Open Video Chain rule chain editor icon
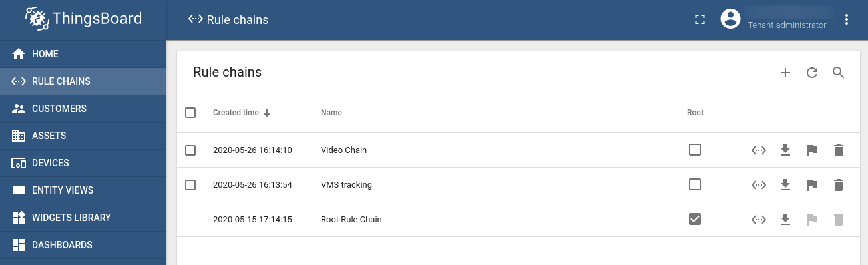The height and width of the screenshot is (265, 868). [759, 150]
